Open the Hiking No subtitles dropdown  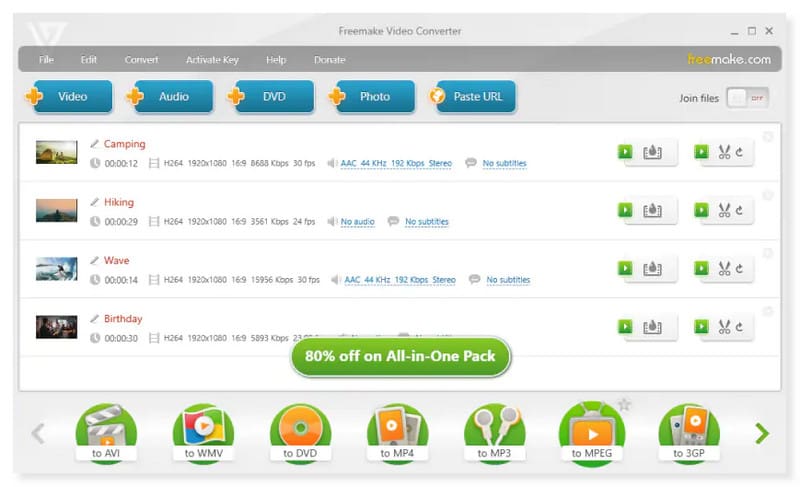[426, 222]
